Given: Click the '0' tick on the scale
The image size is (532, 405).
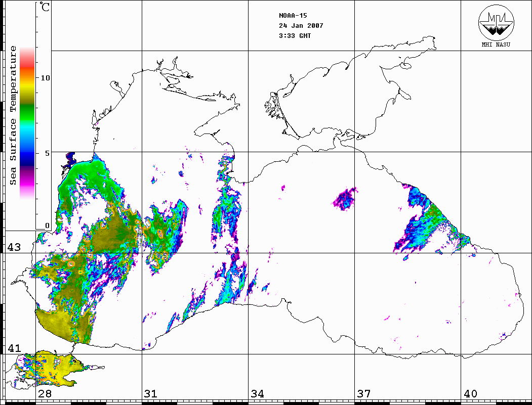Looking at the screenshot, I should click(x=47, y=226).
